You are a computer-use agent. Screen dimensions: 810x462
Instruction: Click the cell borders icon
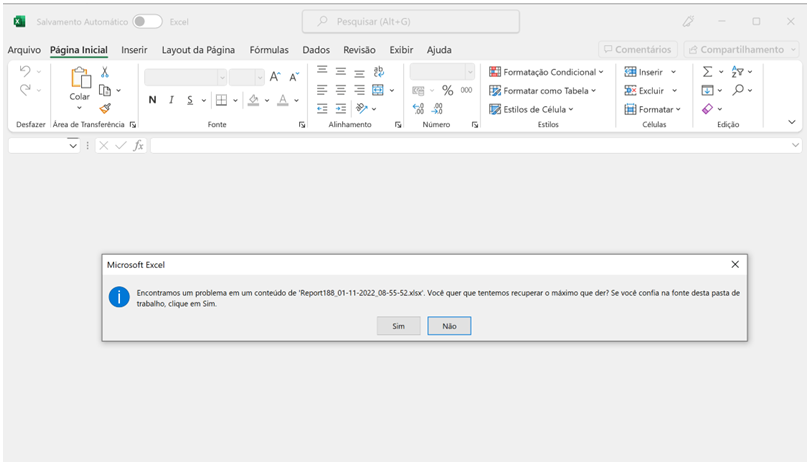222,100
